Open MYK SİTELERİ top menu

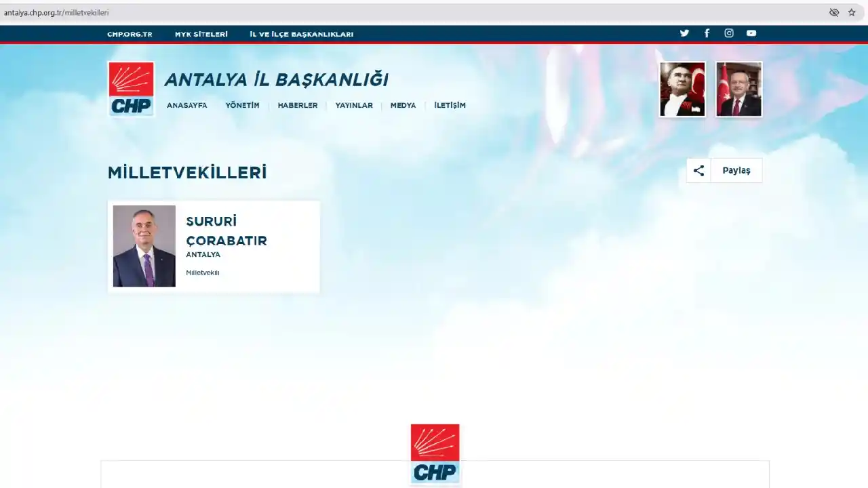(x=201, y=34)
